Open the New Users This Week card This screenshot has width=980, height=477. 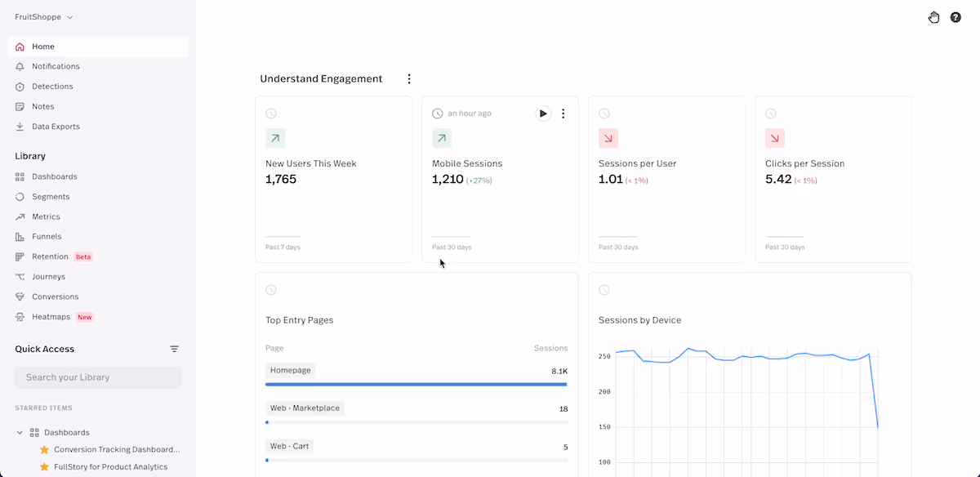pyautogui.click(x=333, y=180)
